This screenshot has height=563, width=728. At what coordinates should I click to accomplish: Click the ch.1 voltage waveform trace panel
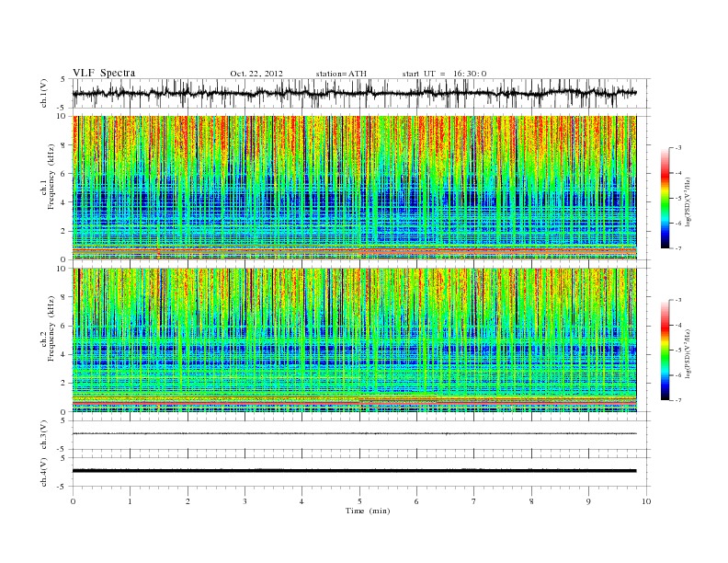point(360,93)
